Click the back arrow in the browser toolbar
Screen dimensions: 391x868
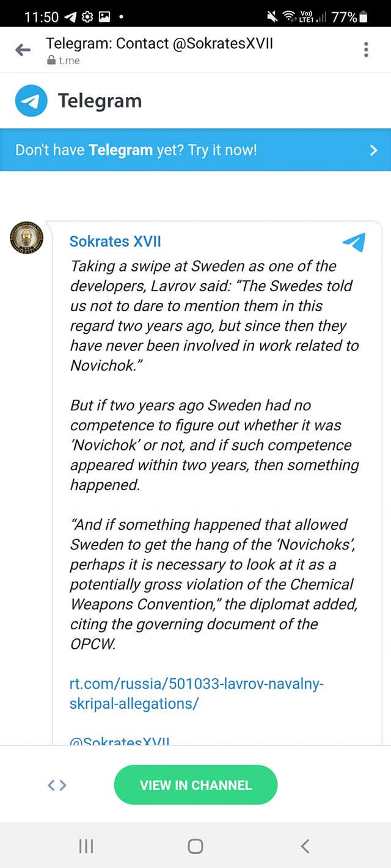click(x=23, y=49)
